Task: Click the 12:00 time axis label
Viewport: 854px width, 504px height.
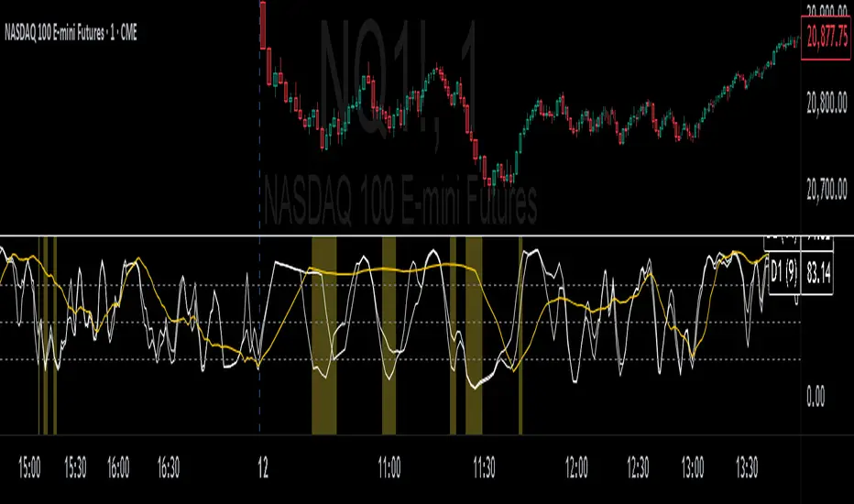Action: 576,467
